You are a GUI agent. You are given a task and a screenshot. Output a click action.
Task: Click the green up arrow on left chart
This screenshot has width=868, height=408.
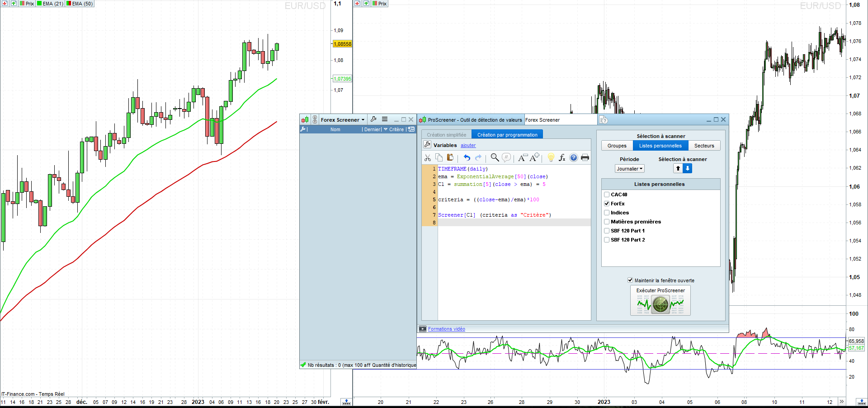click(x=14, y=3)
